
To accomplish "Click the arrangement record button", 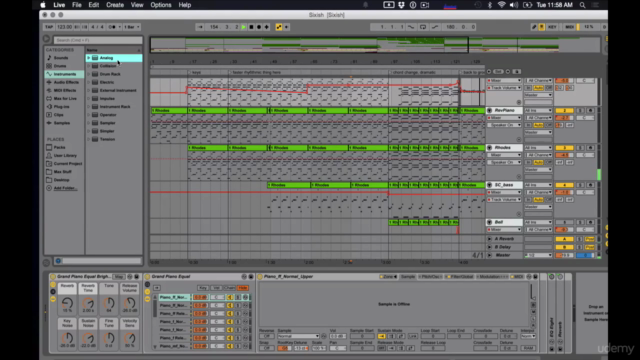I will [x=259, y=27].
